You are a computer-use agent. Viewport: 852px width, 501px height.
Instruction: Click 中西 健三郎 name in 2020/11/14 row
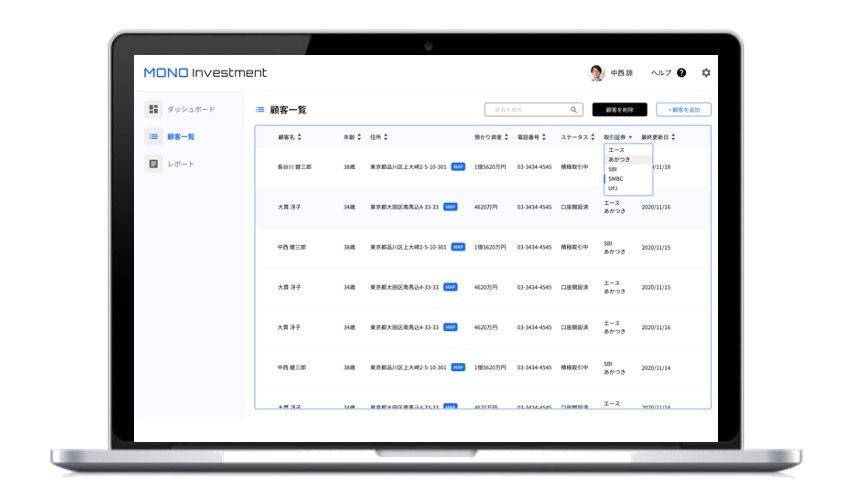(x=292, y=368)
